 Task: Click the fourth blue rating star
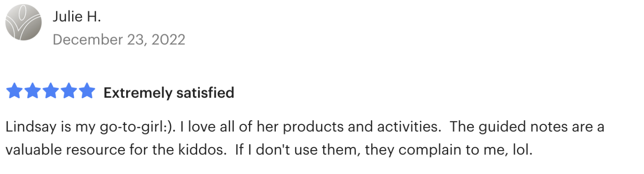[x=69, y=92]
